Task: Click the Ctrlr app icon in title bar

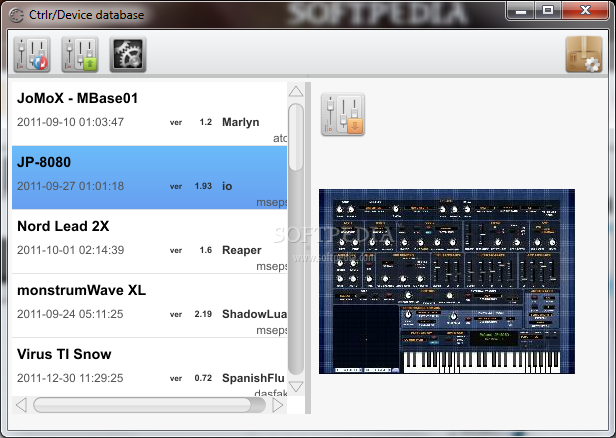Action: click(16, 15)
